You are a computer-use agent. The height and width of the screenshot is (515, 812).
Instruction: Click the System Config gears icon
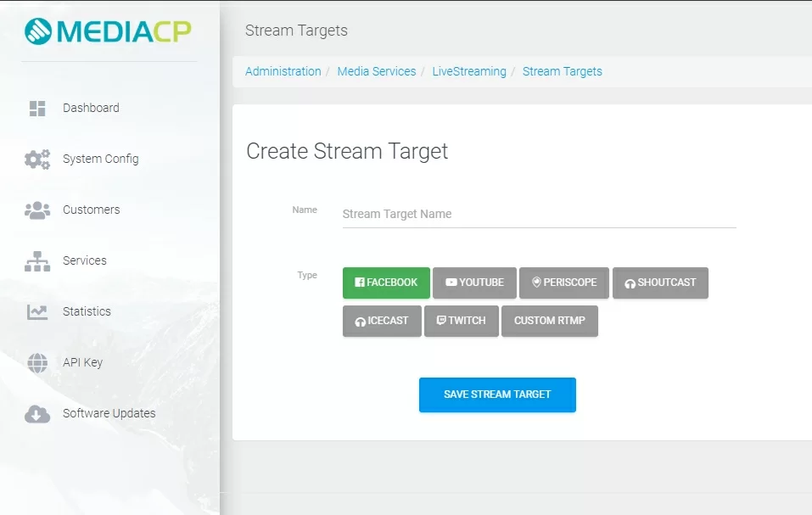37,160
